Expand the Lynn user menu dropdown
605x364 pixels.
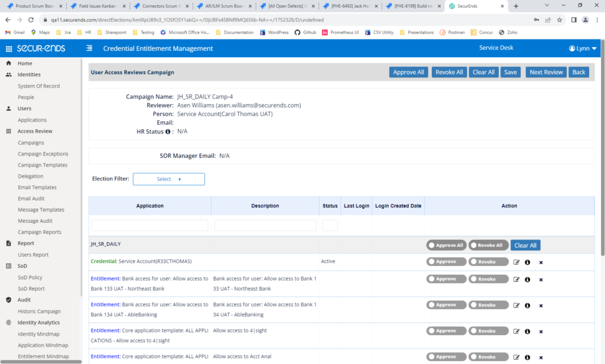pos(583,48)
